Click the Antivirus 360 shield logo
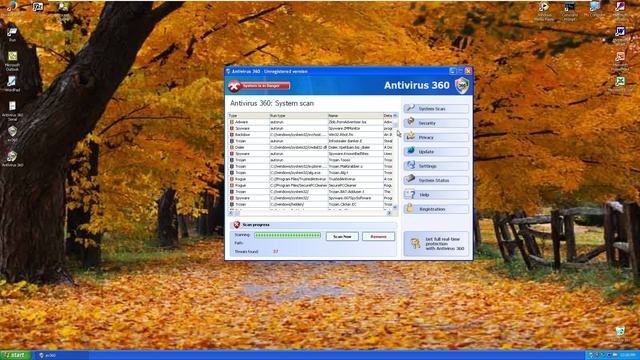Image resolution: width=640 pixels, height=360 pixels. pyautogui.click(x=462, y=85)
